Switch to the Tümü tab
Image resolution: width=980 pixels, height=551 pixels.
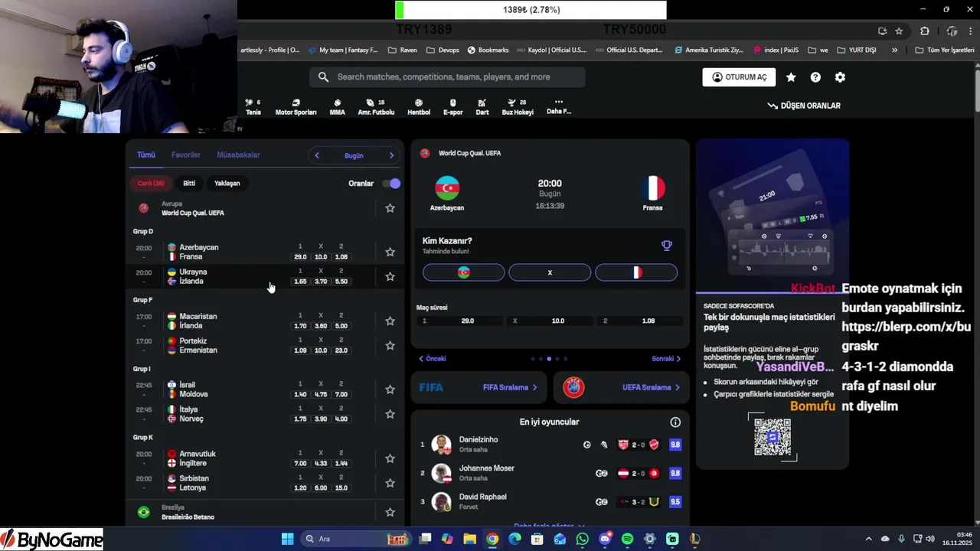[x=145, y=155]
